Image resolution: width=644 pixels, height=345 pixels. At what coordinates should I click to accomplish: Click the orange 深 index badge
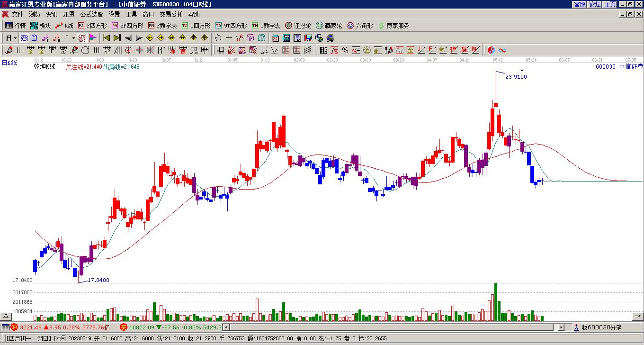(123, 327)
